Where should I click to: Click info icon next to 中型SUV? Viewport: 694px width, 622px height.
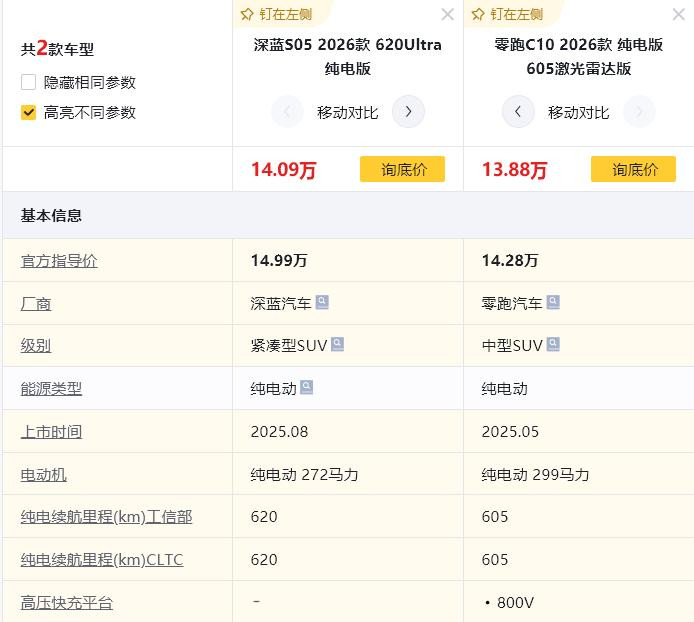coord(553,345)
